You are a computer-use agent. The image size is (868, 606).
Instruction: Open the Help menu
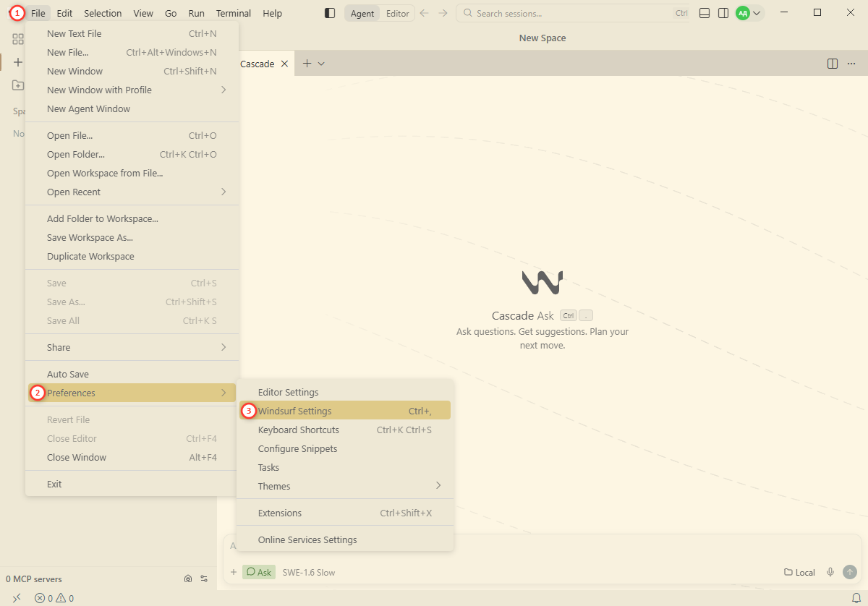273,13
